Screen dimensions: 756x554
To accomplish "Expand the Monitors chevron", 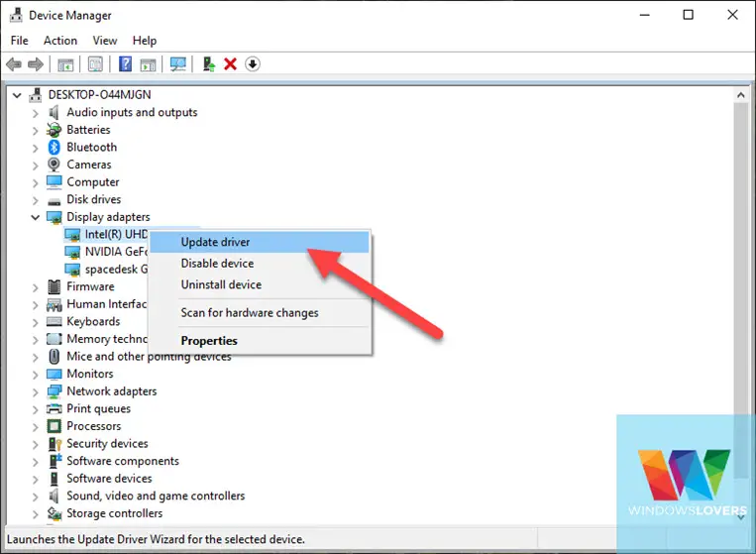I will click(35, 375).
